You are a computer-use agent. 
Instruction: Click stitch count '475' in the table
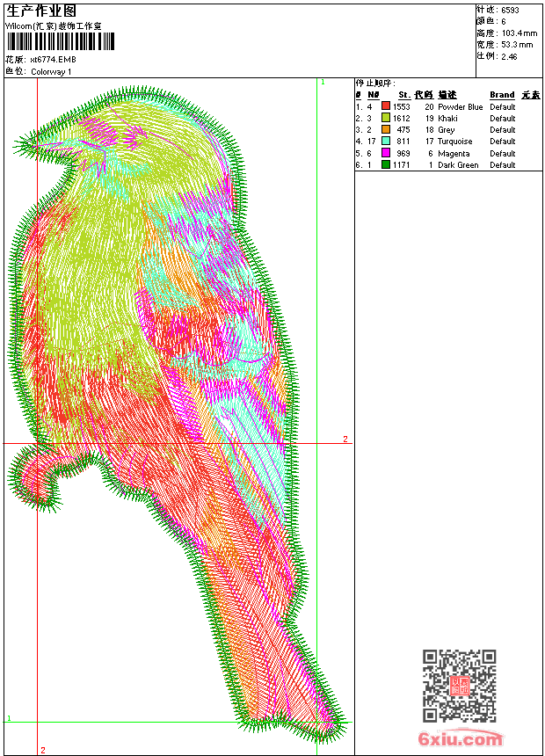pos(403,130)
